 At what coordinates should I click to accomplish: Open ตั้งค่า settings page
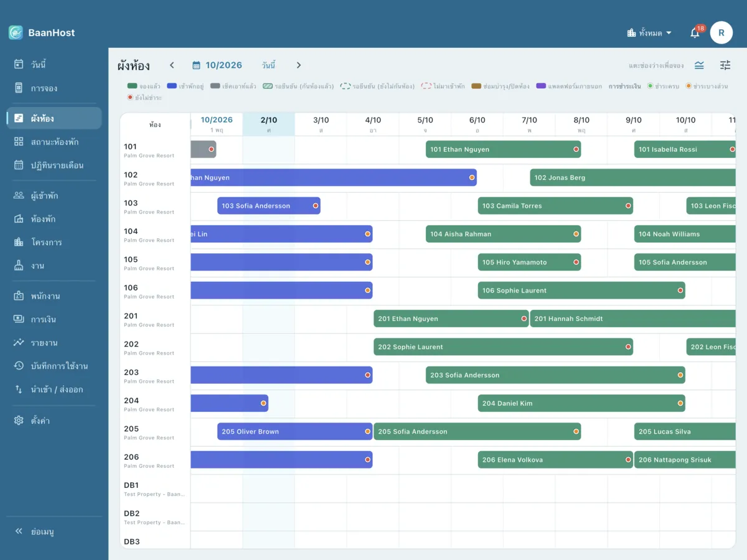(54, 421)
